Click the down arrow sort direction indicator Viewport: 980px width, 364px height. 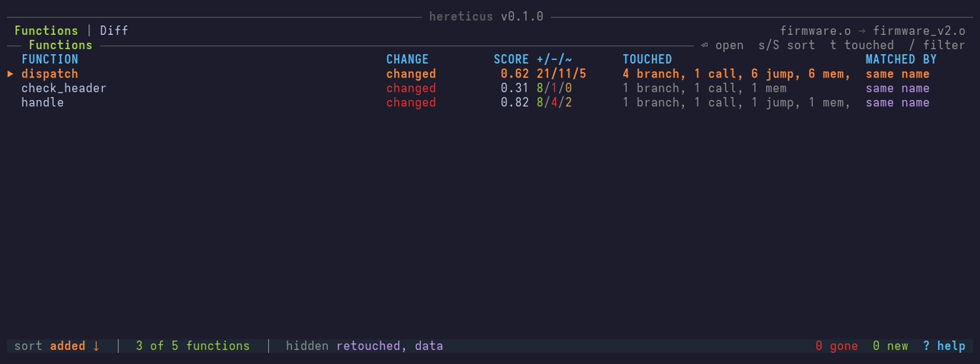96,346
